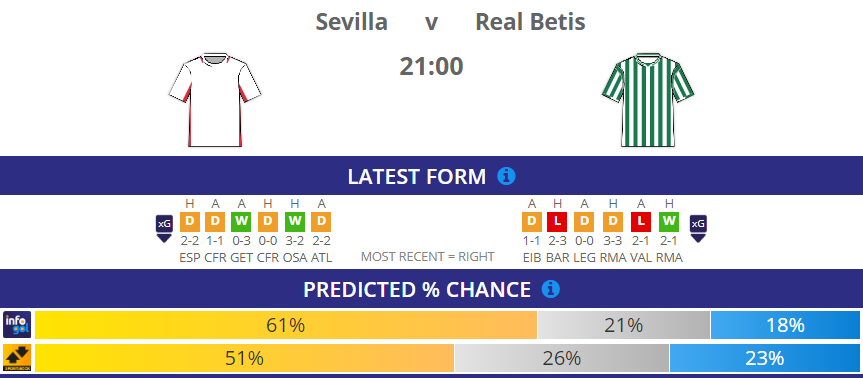
Task: Click the Sevilla team name
Action: click(x=352, y=22)
